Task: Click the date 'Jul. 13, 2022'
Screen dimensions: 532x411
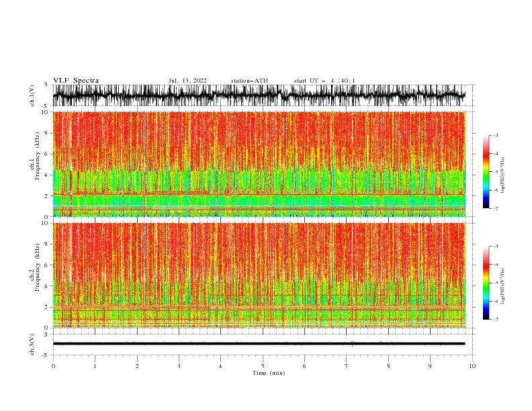Action: point(187,81)
